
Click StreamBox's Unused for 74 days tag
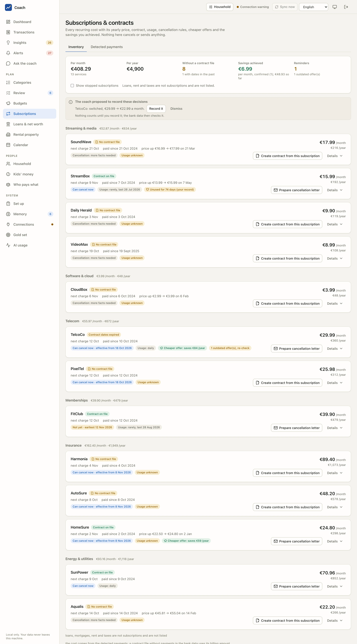coord(170,189)
